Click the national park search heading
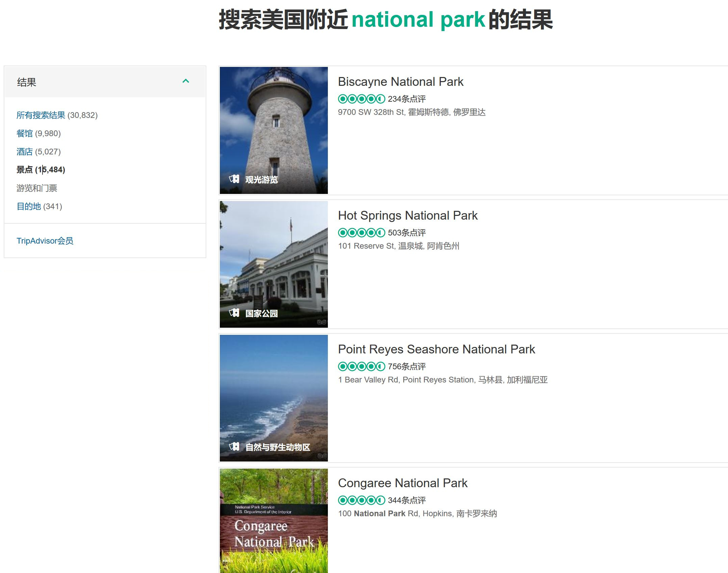 [x=386, y=20]
